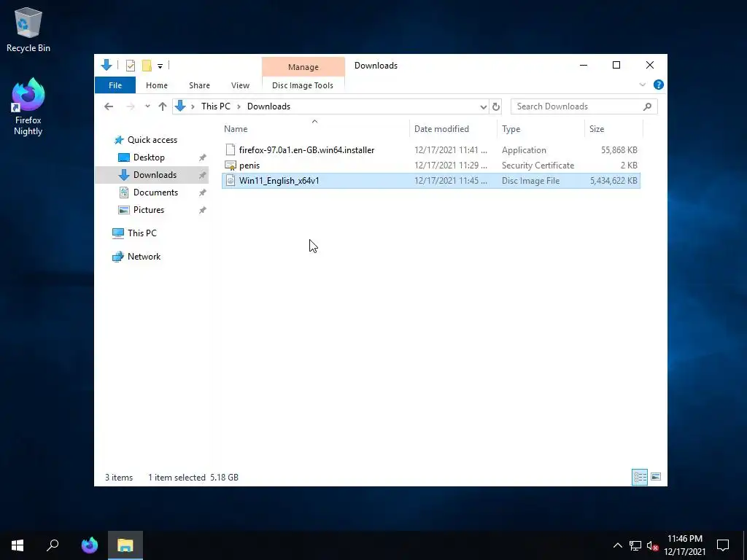This screenshot has width=747, height=560.
Task: Click Downloads in the address breadcrumb
Action: (x=268, y=106)
